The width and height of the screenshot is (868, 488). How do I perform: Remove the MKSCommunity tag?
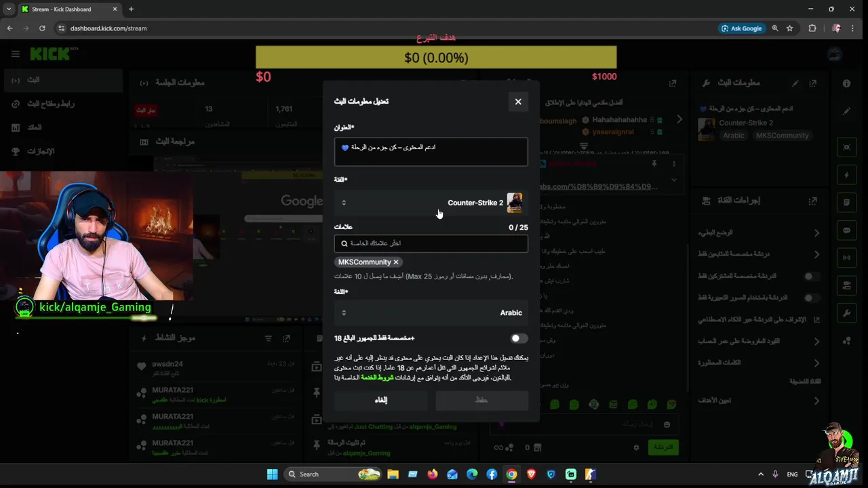pos(396,262)
